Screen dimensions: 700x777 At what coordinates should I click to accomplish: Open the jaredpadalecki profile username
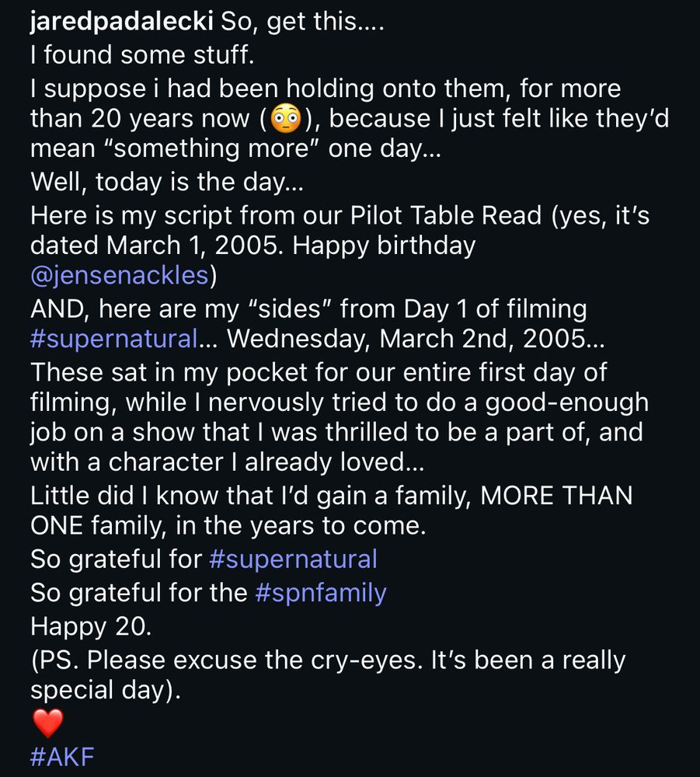(122, 23)
